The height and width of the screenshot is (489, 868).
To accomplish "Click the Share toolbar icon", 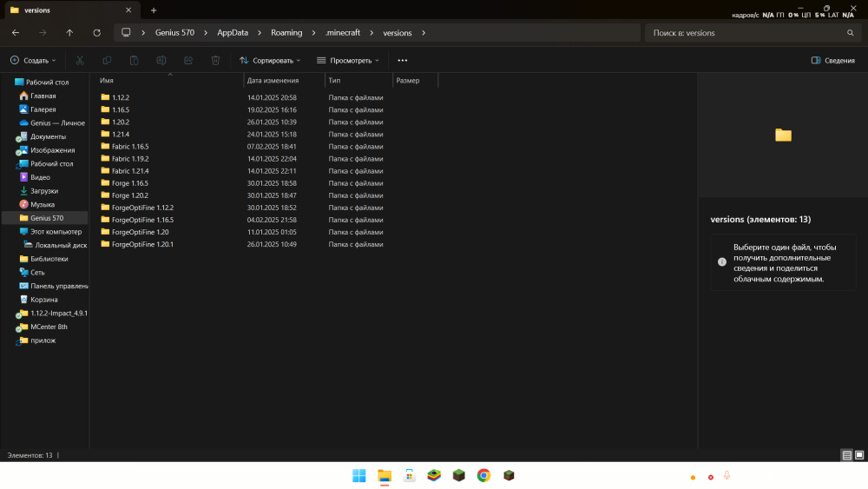I will 188,60.
